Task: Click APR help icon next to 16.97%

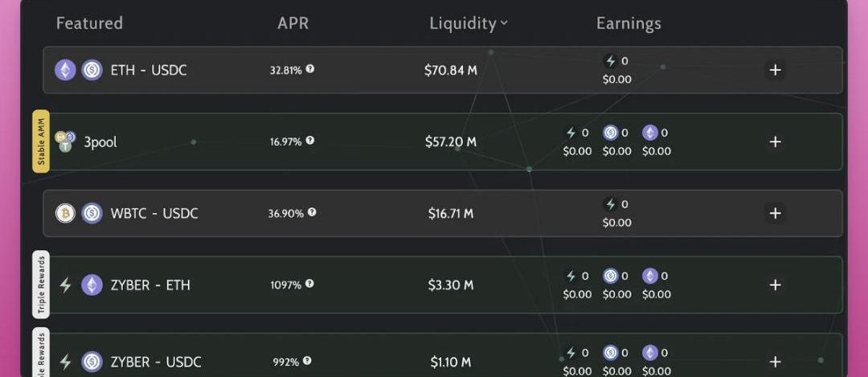Action: (310, 141)
